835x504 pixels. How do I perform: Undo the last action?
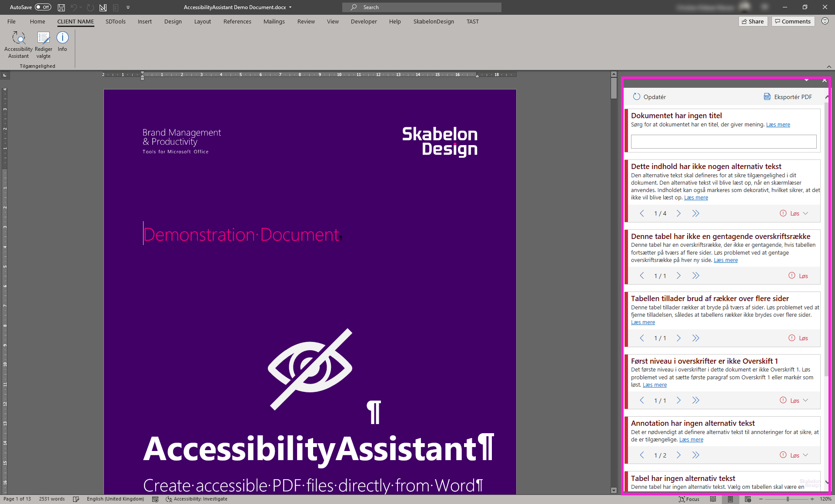[x=73, y=7]
